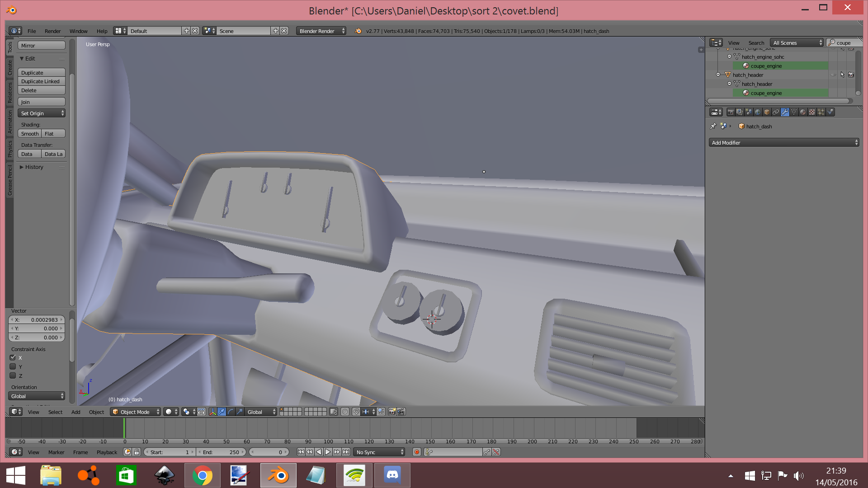Click the snap element grid icon
868x488 pixels.
pyautogui.click(x=381, y=412)
